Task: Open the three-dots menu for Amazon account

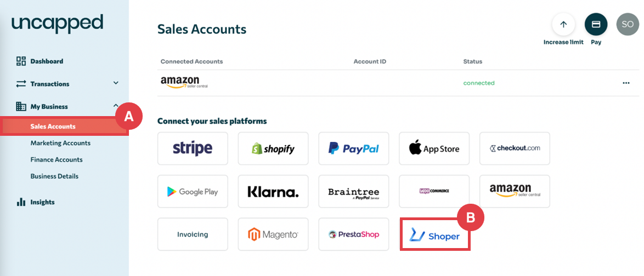Action: pyautogui.click(x=626, y=83)
